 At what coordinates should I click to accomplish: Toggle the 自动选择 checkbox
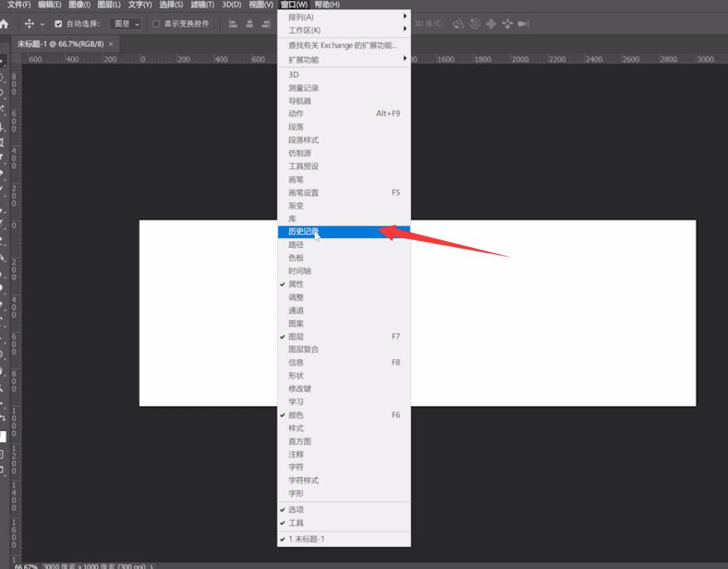coord(58,23)
